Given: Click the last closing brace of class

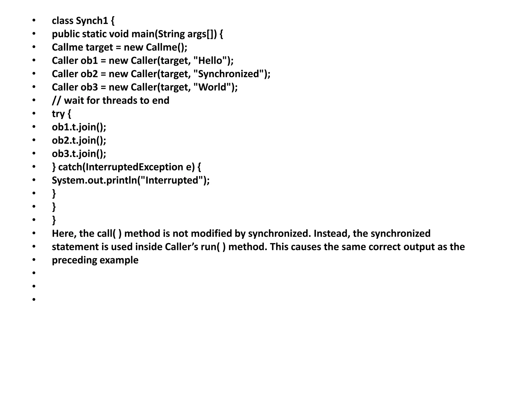Looking at the screenshot, I should [54, 220].
